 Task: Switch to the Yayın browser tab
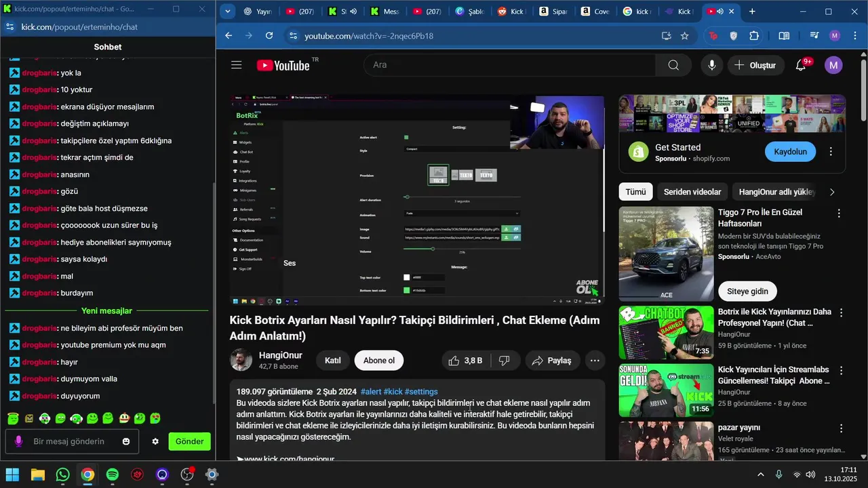[257, 12]
